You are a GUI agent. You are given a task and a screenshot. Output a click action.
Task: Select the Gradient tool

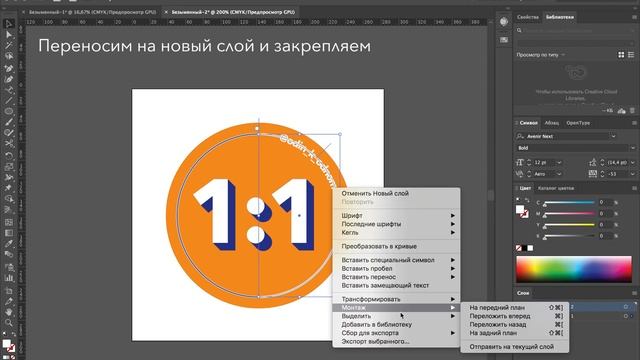point(9,233)
